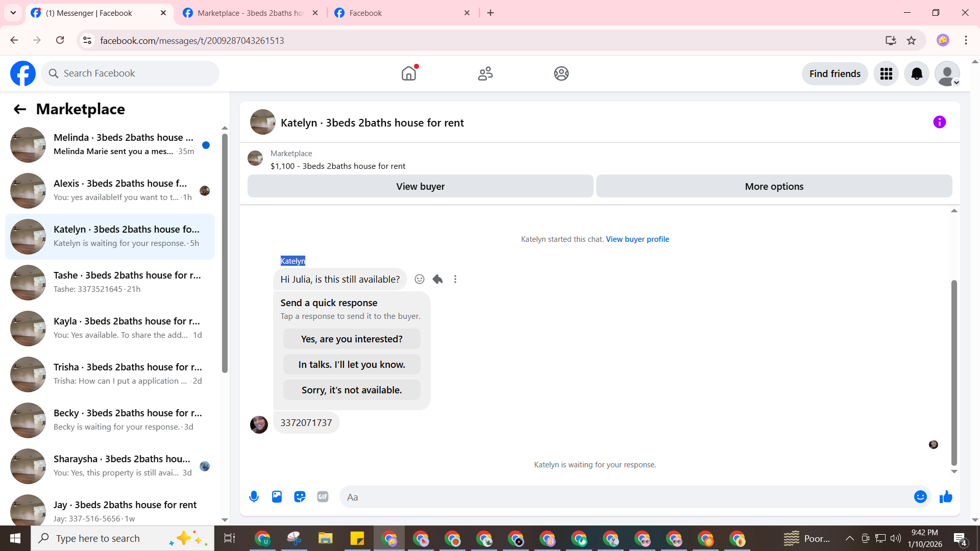This screenshot has height=551, width=980.
Task: Open the tab search dropdown arrow
Action: [x=13, y=13]
